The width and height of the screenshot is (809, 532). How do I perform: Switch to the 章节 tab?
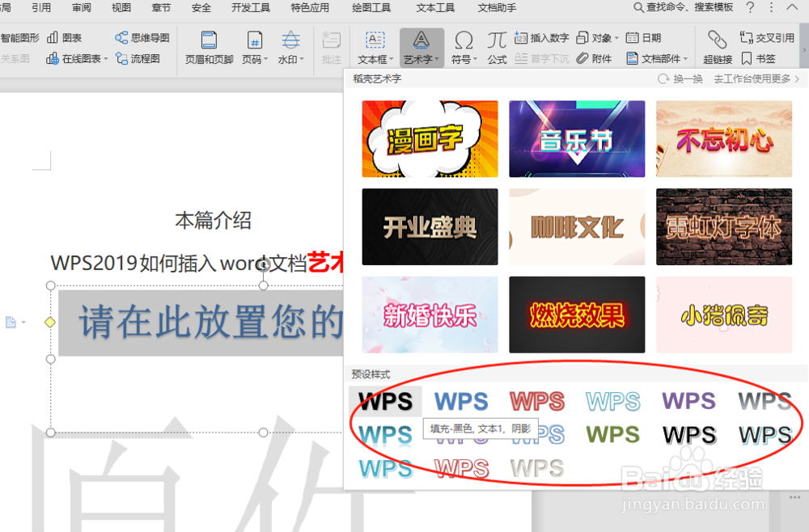pyautogui.click(x=161, y=7)
